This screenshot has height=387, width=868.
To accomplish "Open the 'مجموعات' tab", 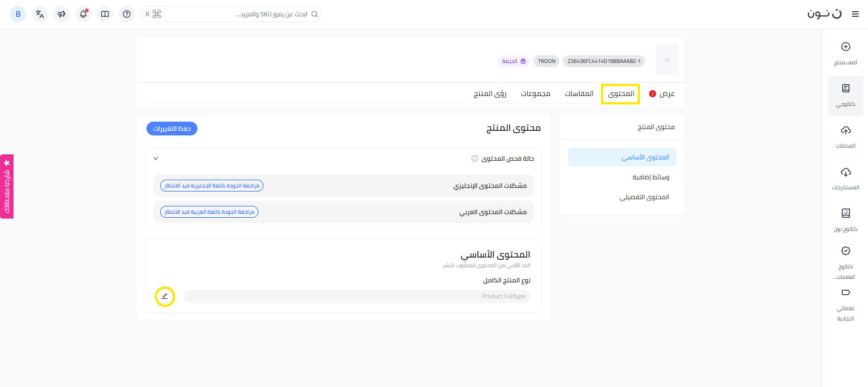I will pyautogui.click(x=535, y=94).
